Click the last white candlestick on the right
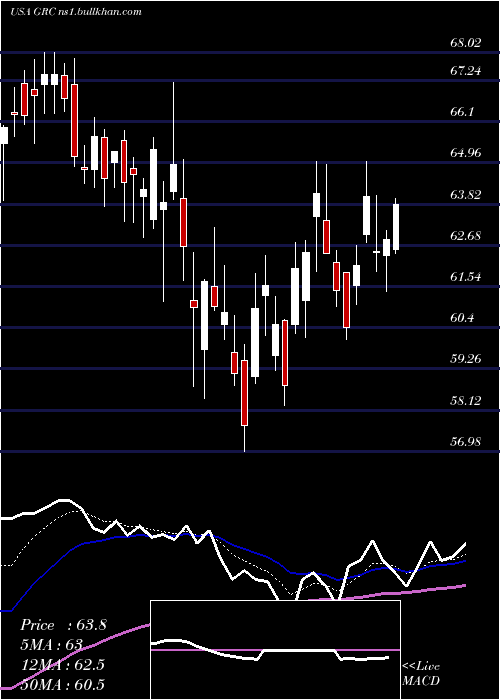 (396, 227)
